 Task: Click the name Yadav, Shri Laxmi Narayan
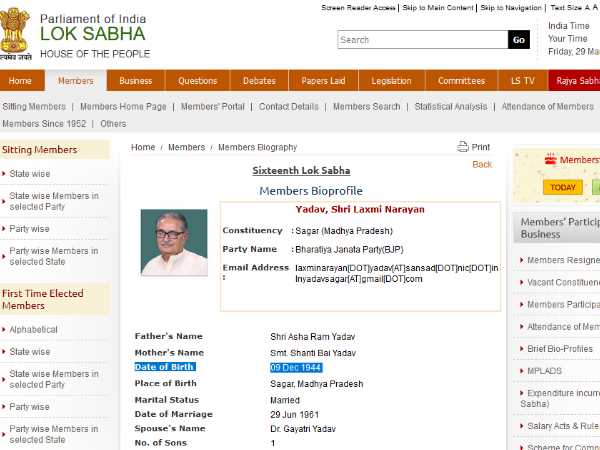(x=360, y=210)
